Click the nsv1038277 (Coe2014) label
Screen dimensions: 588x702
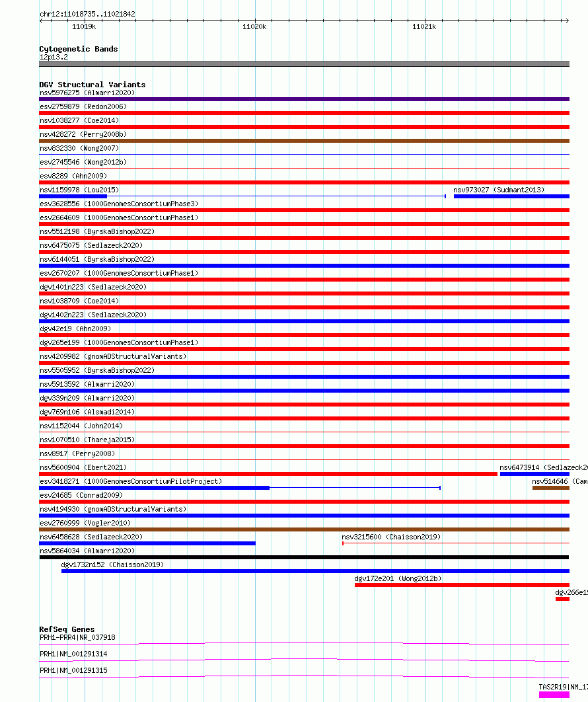coord(79,120)
